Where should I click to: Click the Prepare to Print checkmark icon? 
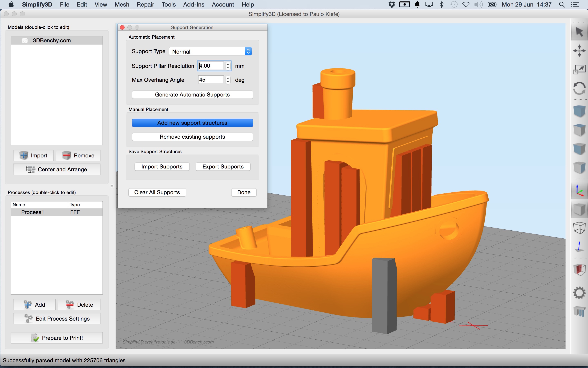click(35, 338)
